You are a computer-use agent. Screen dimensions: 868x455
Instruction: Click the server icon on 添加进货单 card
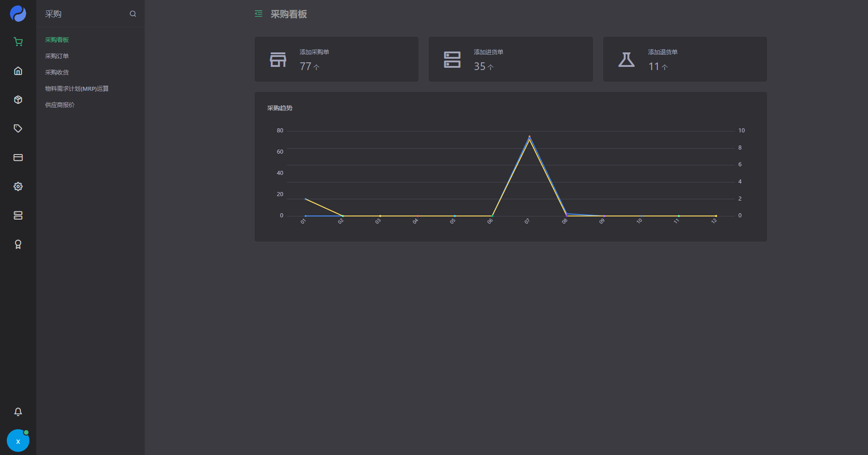[452, 60]
